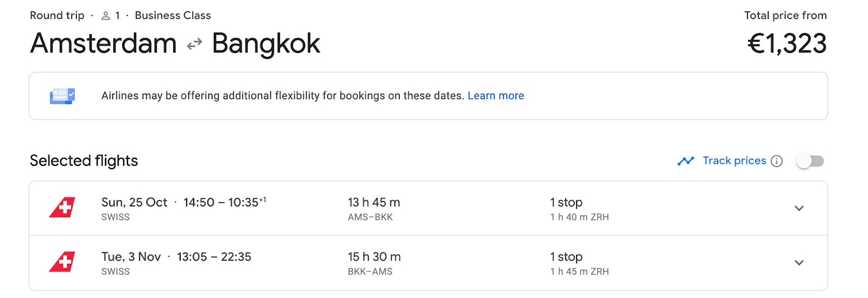Image resolution: width=868 pixels, height=298 pixels.
Task: Open the Learn more link
Action: tap(496, 96)
